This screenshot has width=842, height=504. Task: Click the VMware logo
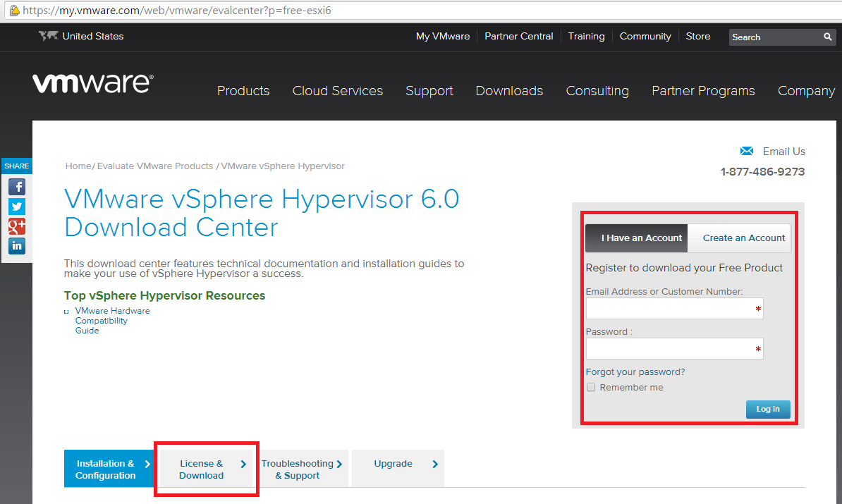click(93, 82)
